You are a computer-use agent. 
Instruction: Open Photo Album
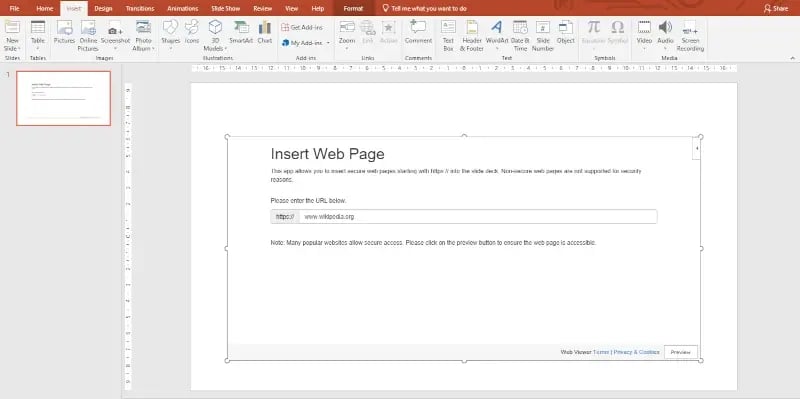tap(143, 36)
